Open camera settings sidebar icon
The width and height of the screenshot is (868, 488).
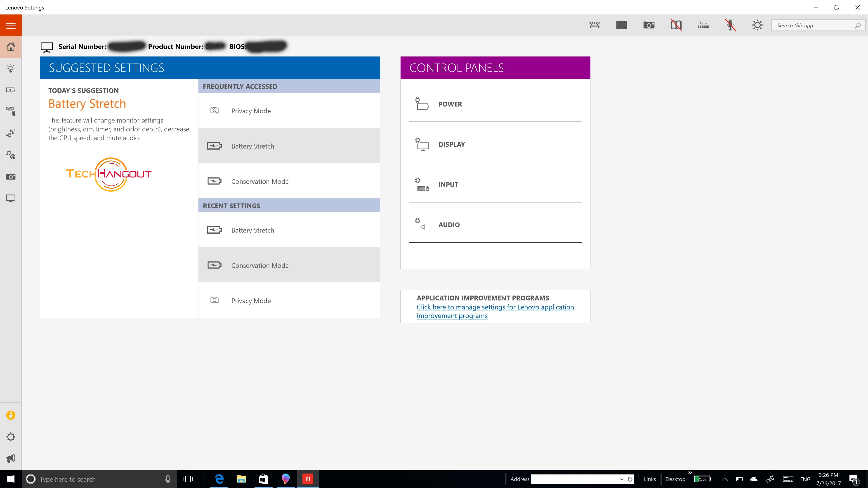click(x=11, y=177)
